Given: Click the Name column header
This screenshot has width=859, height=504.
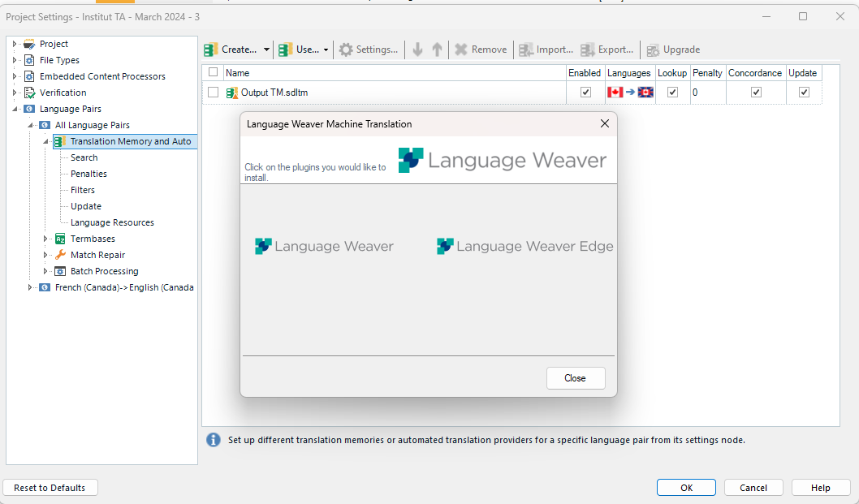Looking at the screenshot, I should click(x=395, y=73).
